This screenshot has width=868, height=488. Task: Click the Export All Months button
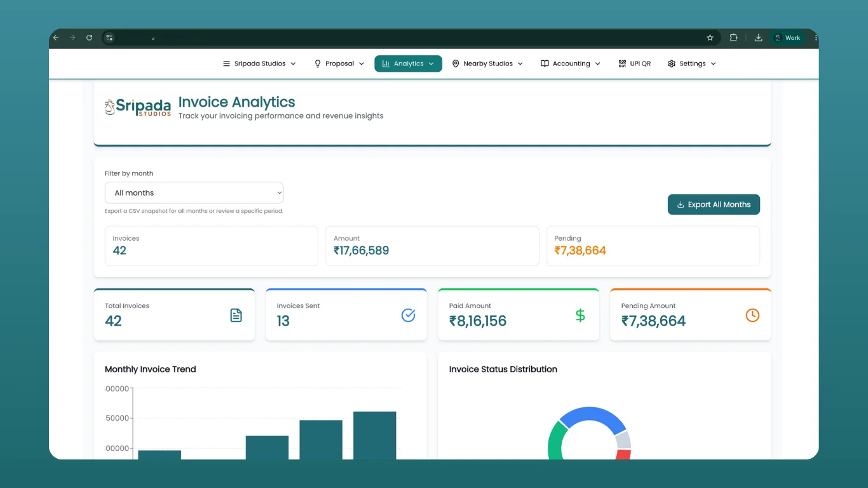(x=714, y=205)
